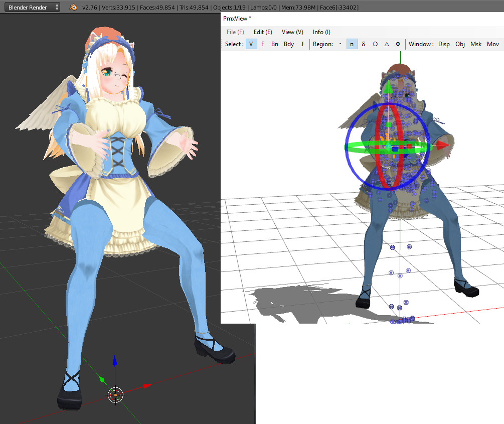Click the green Y-axis arrow of Blender manipulator
Image resolution: width=504 pixels, height=424 pixels.
click(102, 380)
